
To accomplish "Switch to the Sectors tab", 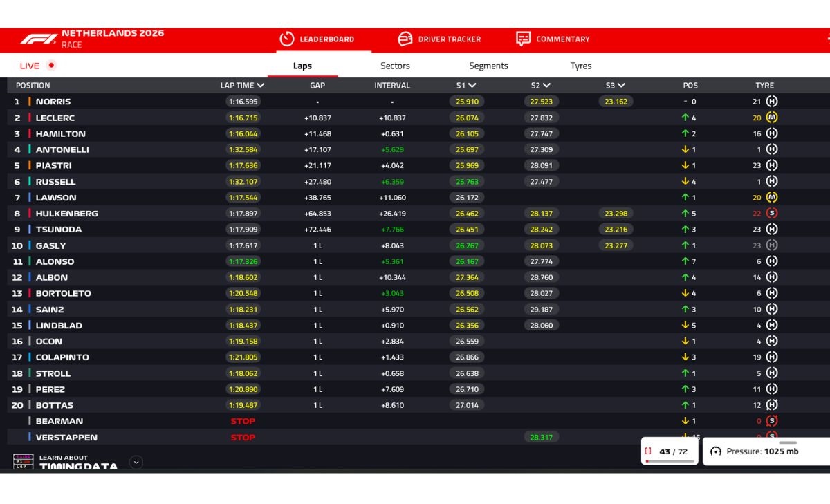I will tap(395, 66).
